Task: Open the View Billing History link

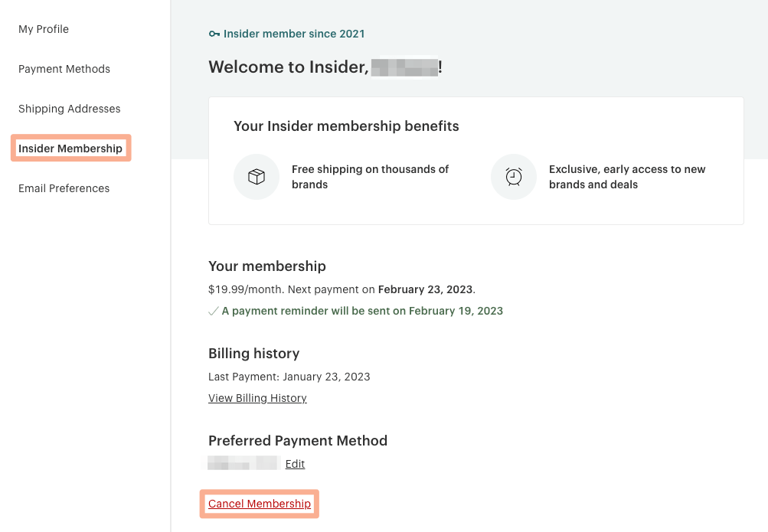Action: coord(257,398)
